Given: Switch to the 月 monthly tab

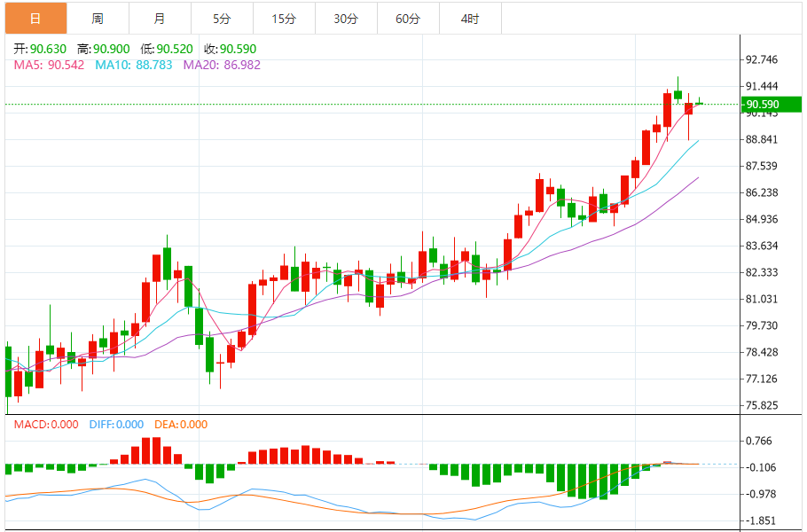Looking at the screenshot, I should (160, 19).
